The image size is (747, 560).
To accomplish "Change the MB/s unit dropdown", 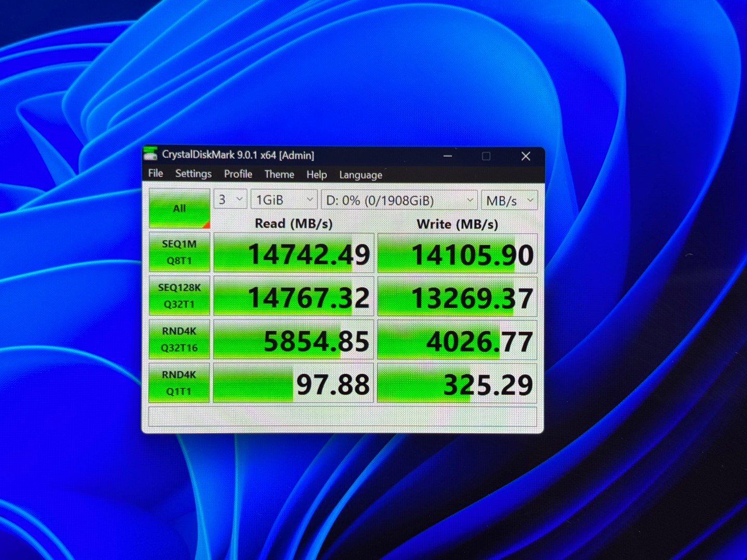I will point(509,201).
